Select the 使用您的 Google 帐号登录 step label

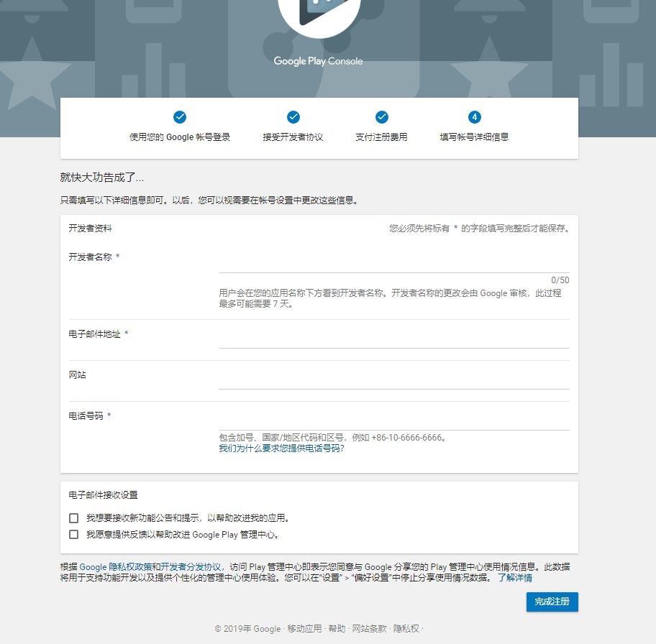(180, 137)
